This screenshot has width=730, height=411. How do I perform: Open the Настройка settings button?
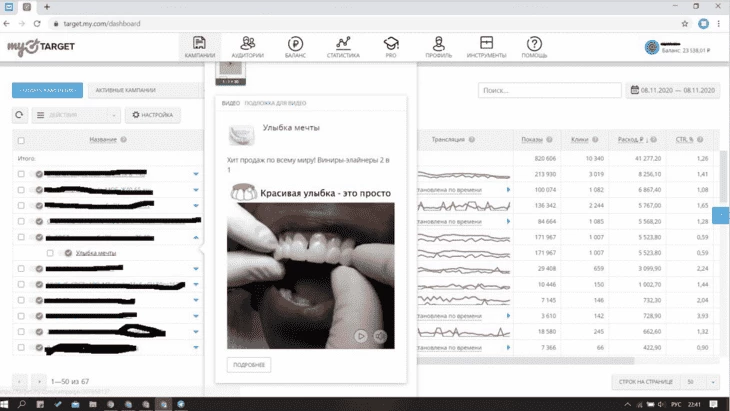153,115
